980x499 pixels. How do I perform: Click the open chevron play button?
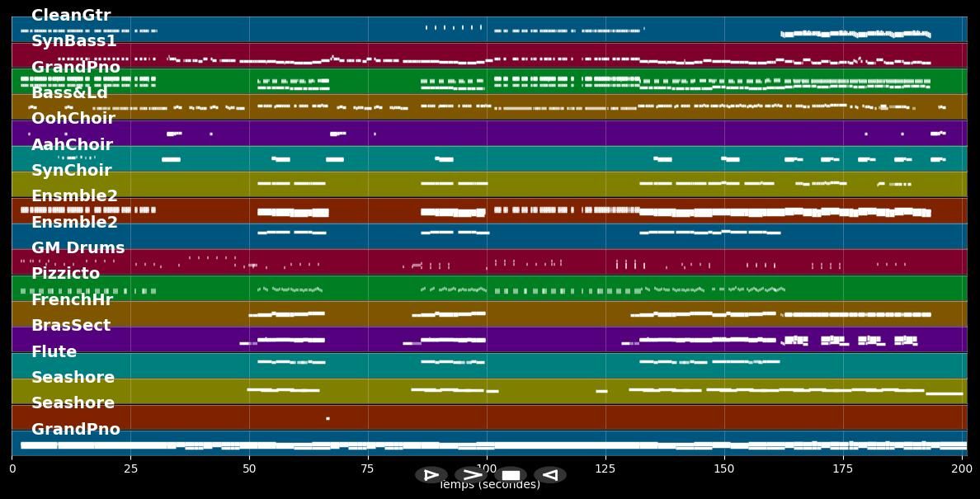(x=471, y=475)
